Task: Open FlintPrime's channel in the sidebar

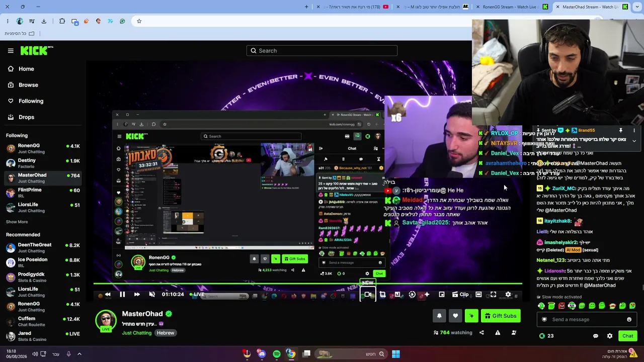Action: pos(43,193)
